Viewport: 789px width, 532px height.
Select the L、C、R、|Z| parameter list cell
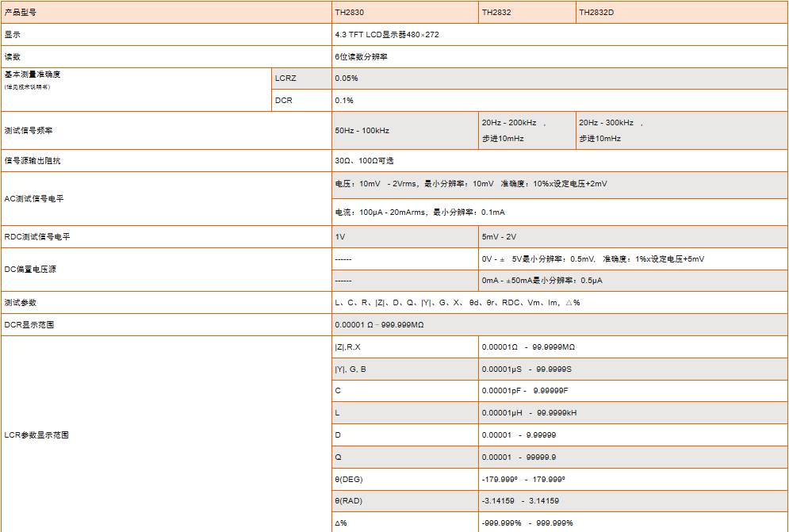coord(560,303)
